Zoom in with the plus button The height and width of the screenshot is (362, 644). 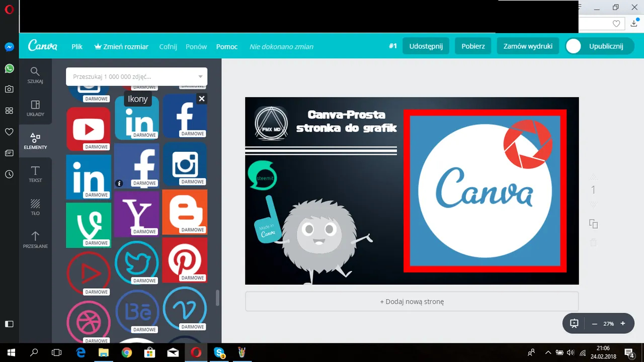623,323
